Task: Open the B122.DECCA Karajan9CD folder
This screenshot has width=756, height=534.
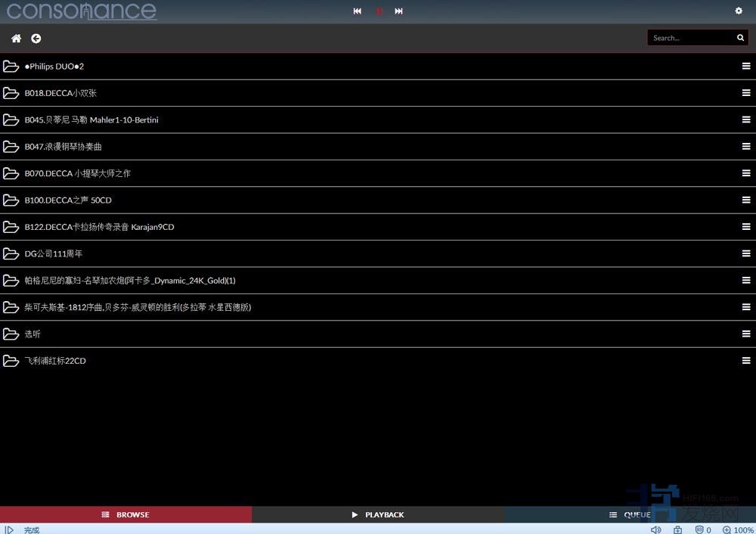Action: pos(99,227)
